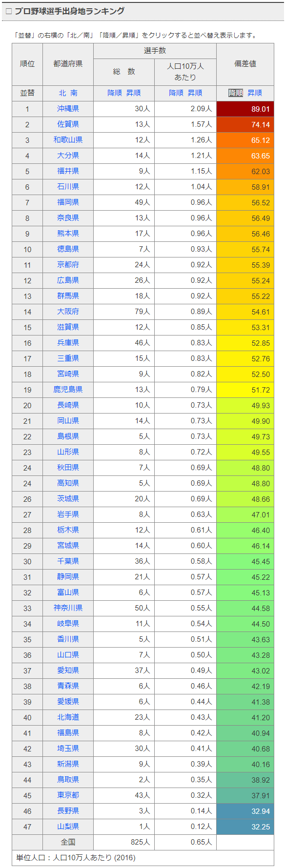Viewport: 285px width, 868px height.
Task: Select the 岩手県 link
Action: [x=68, y=514]
